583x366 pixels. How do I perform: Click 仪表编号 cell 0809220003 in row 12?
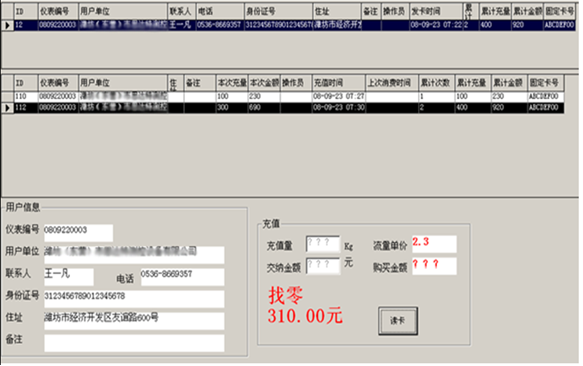(x=58, y=25)
